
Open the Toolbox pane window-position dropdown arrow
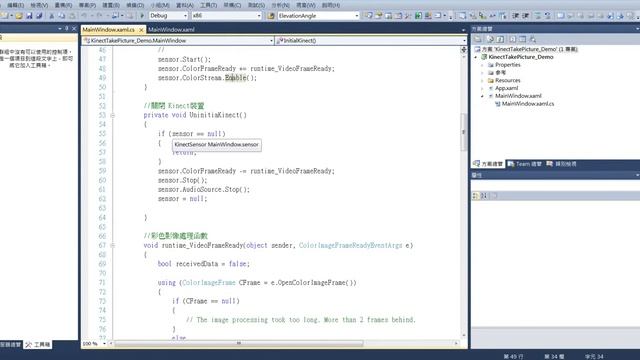tap(60, 29)
